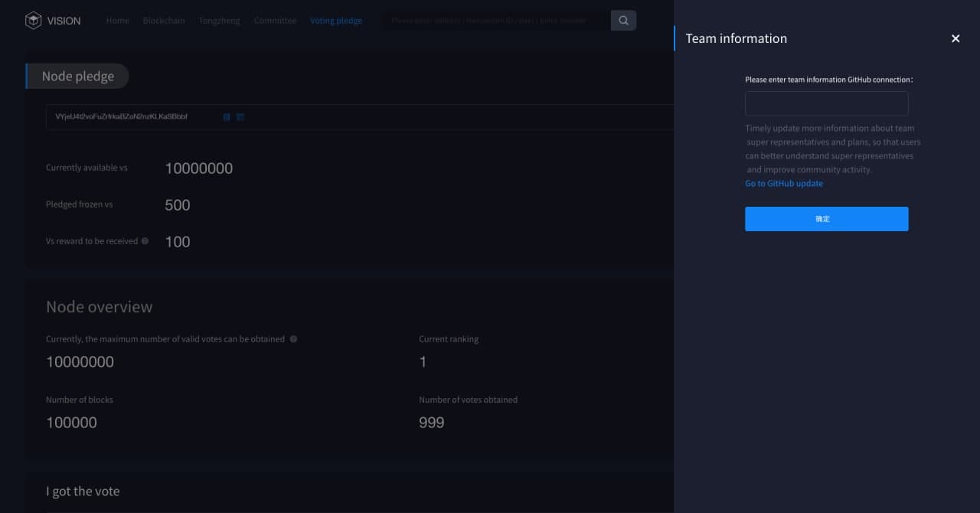Click the GitHub connection input box
Screen dimensions: 980x513
[x=826, y=103]
